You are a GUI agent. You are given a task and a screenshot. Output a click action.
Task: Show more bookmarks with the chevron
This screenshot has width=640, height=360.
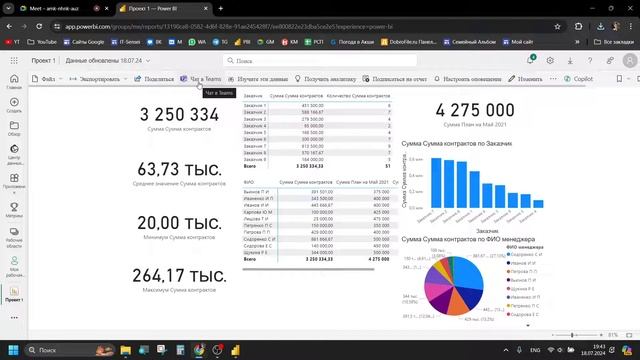[577, 42]
